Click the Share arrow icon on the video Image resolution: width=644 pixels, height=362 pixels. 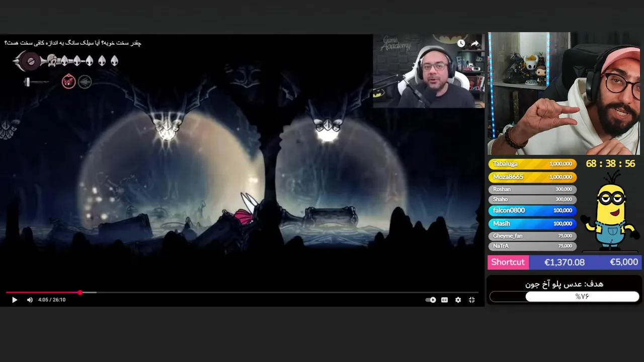click(474, 43)
